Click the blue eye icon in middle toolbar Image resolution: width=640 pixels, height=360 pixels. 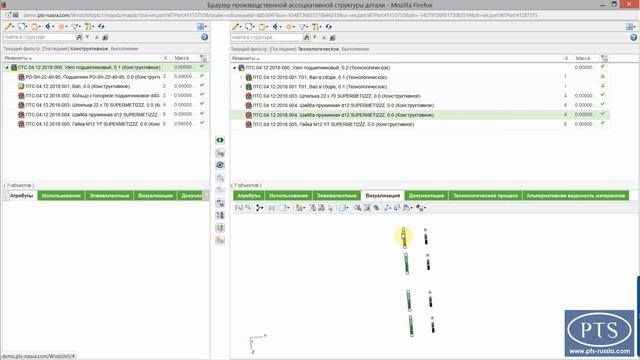point(220,165)
